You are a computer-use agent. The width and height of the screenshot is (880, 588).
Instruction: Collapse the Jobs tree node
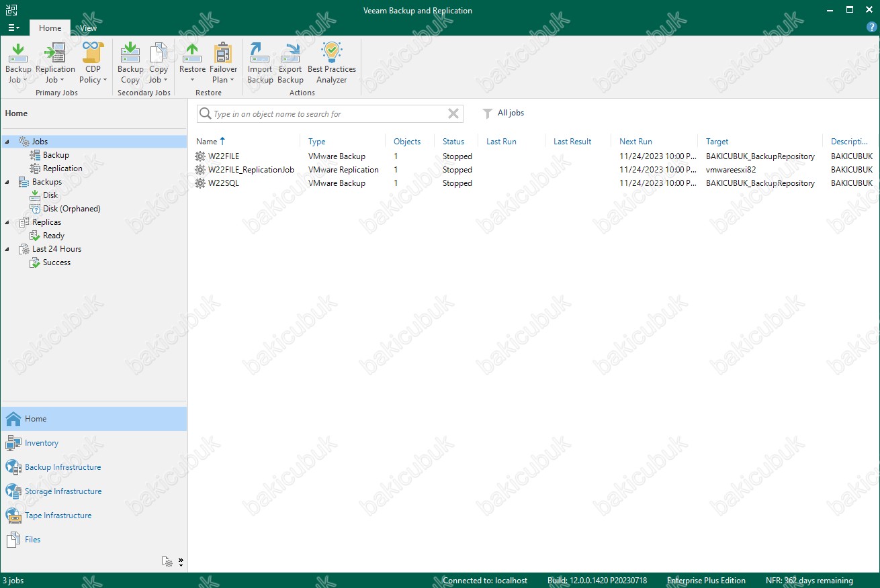[x=7, y=142]
